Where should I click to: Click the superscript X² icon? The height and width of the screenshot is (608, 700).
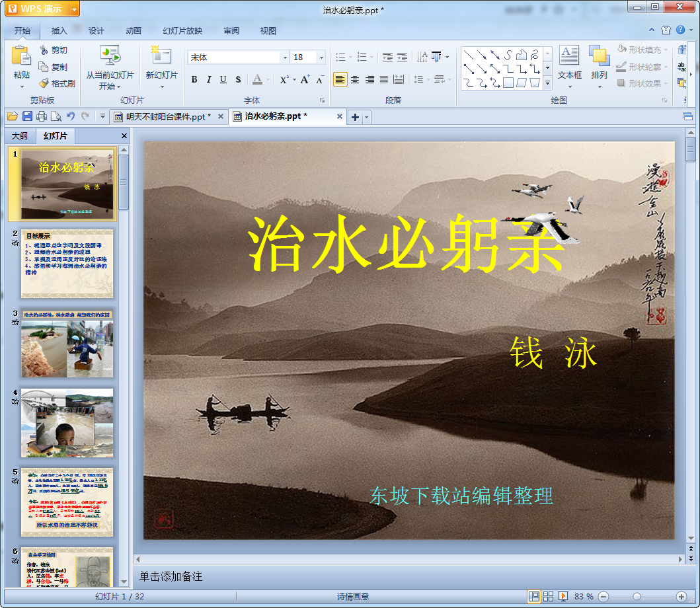point(284,79)
